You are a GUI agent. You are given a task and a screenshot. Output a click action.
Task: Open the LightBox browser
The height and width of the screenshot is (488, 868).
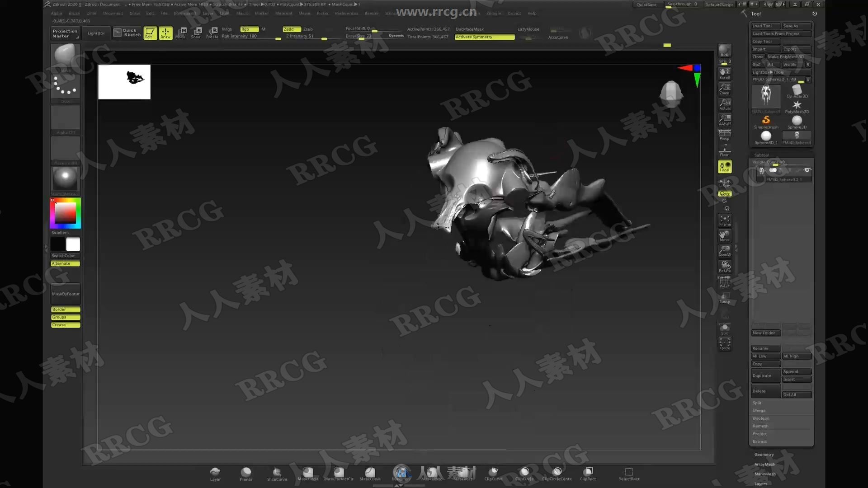click(96, 33)
